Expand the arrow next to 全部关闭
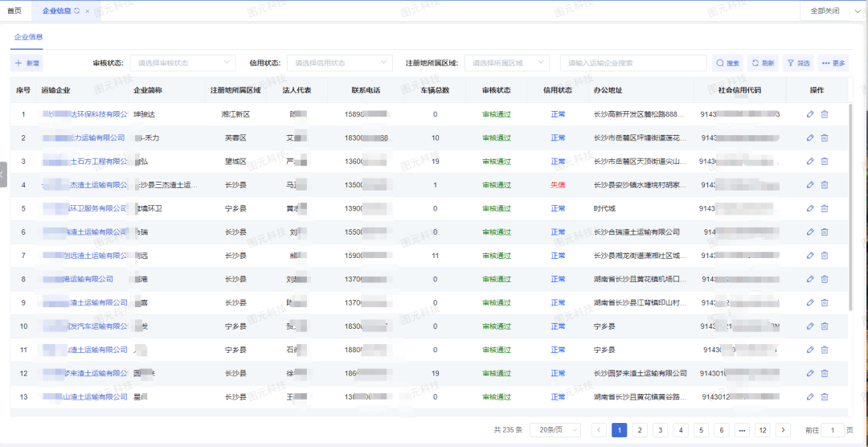This screenshot has width=868, height=447. tap(857, 10)
